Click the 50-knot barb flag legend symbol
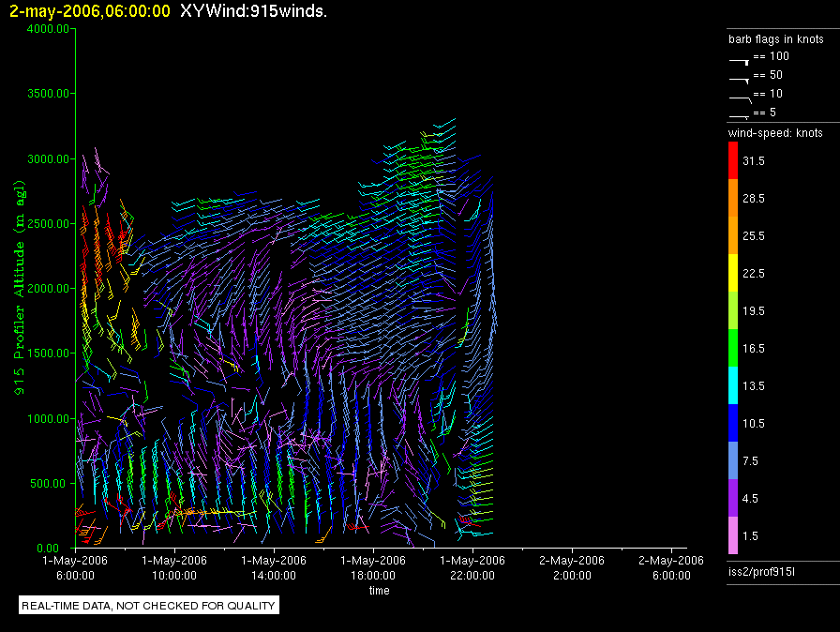The height and width of the screenshot is (632, 840). click(x=739, y=79)
